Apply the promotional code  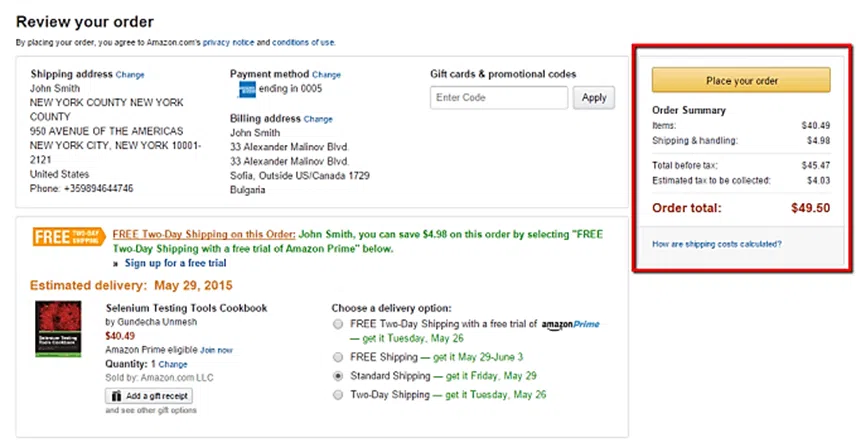pos(594,98)
